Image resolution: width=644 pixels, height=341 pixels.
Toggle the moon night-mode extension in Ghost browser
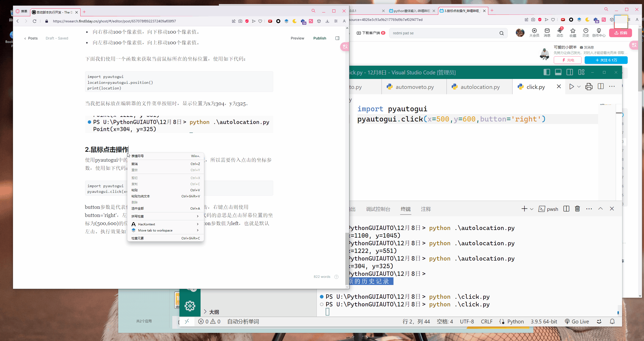click(x=295, y=21)
